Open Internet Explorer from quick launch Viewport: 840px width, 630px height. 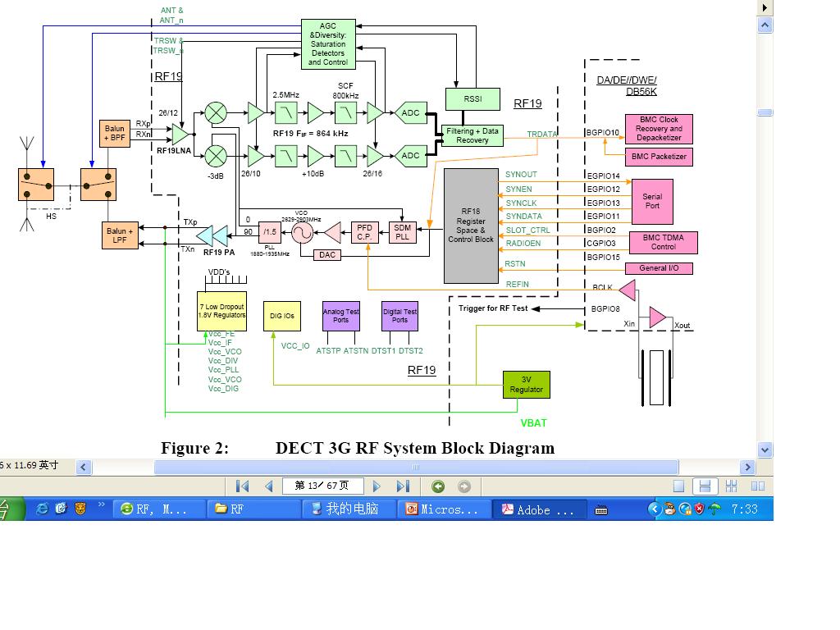[x=42, y=509]
